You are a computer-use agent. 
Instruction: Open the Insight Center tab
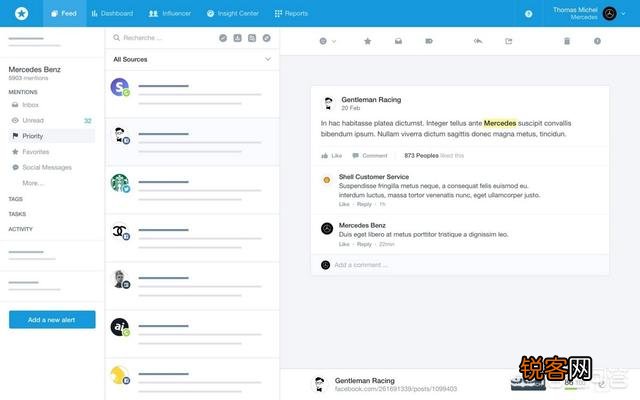[x=233, y=13]
